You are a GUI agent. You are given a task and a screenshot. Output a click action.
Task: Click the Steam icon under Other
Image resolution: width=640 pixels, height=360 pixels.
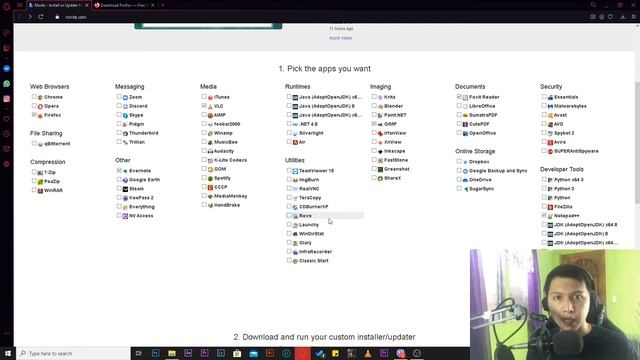pos(125,189)
